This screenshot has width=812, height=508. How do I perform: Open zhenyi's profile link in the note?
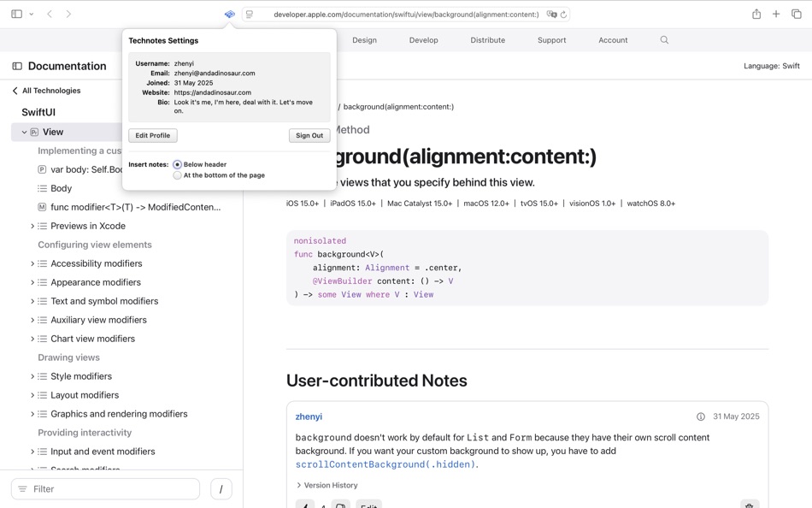pyautogui.click(x=309, y=416)
